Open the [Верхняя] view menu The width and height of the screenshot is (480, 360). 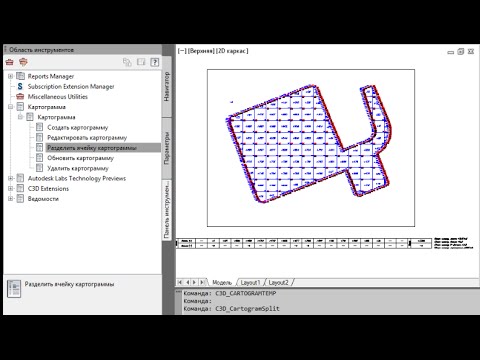[201, 51]
